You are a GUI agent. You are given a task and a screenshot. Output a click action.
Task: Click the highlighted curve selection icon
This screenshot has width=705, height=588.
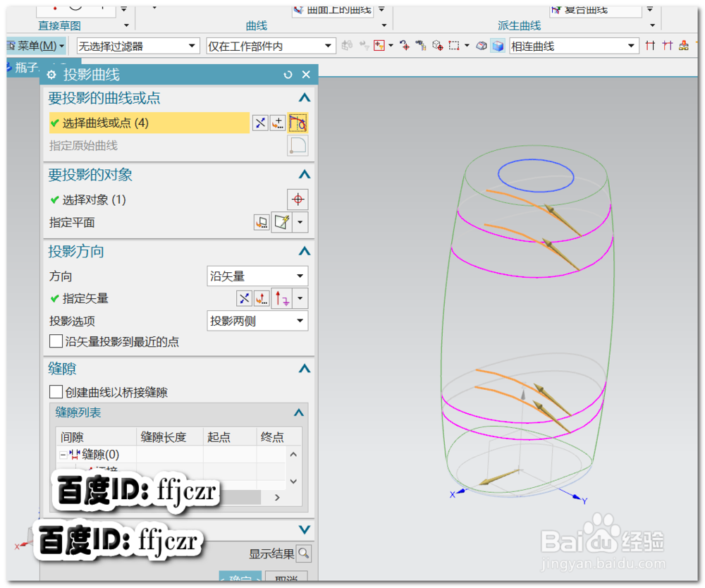[298, 123]
